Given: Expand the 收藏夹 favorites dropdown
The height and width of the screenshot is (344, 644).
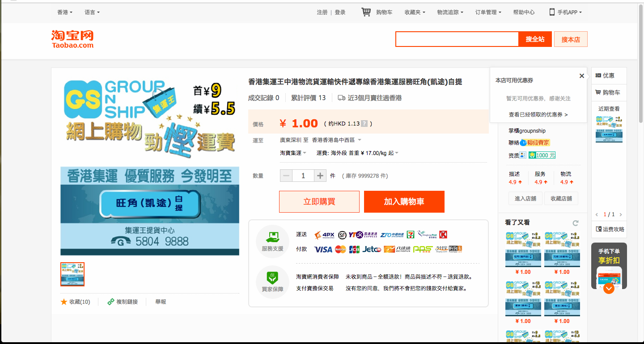Looking at the screenshot, I should coord(415,12).
